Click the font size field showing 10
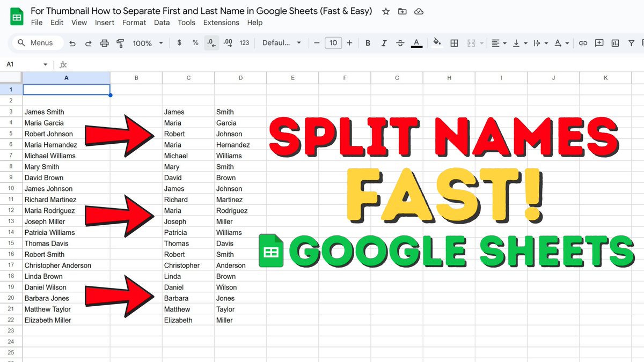The height and width of the screenshot is (362, 644). pyautogui.click(x=333, y=43)
